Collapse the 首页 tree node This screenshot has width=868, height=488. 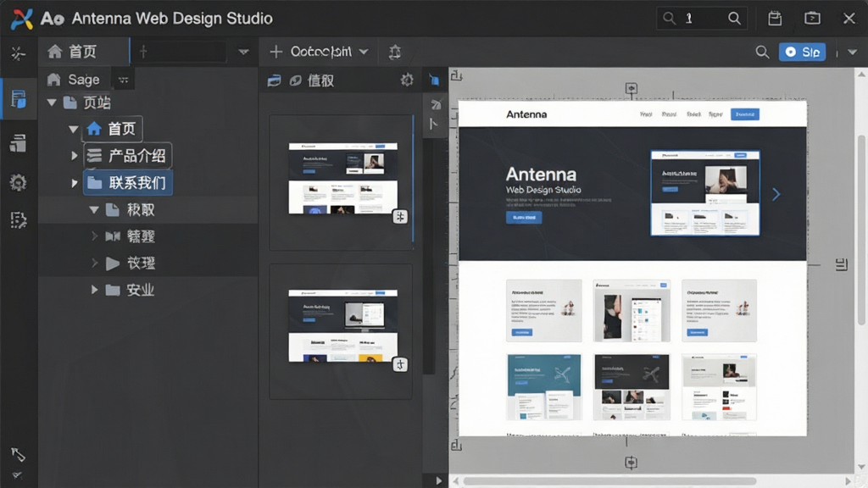click(x=73, y=129)
